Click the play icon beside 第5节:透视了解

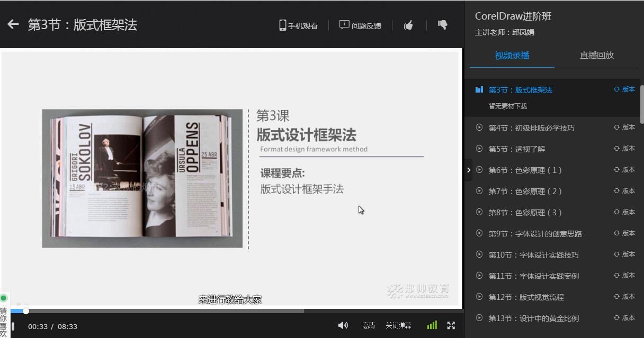(479, 149)
